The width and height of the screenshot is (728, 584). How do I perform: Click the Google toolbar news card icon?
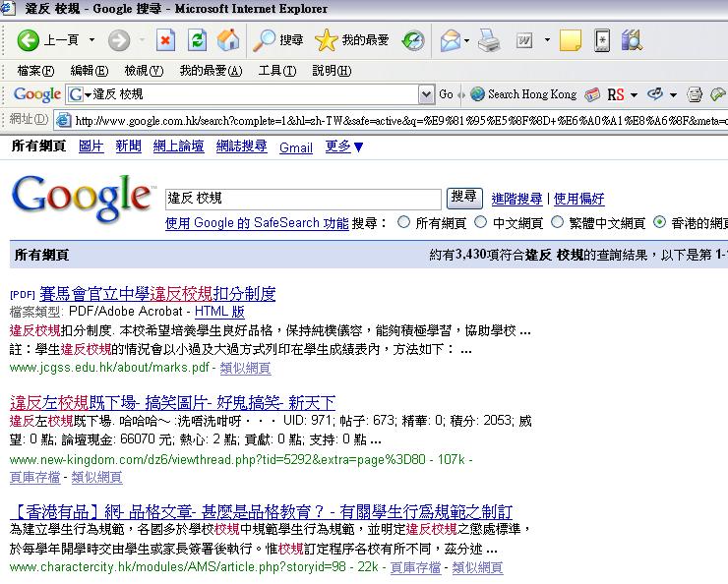(592, 94)
